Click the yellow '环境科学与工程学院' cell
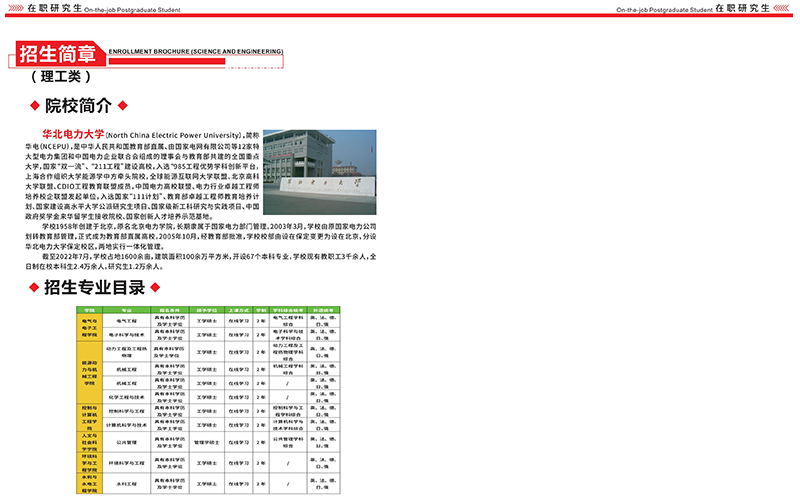The image size is (800, 500). pos(89,463)
